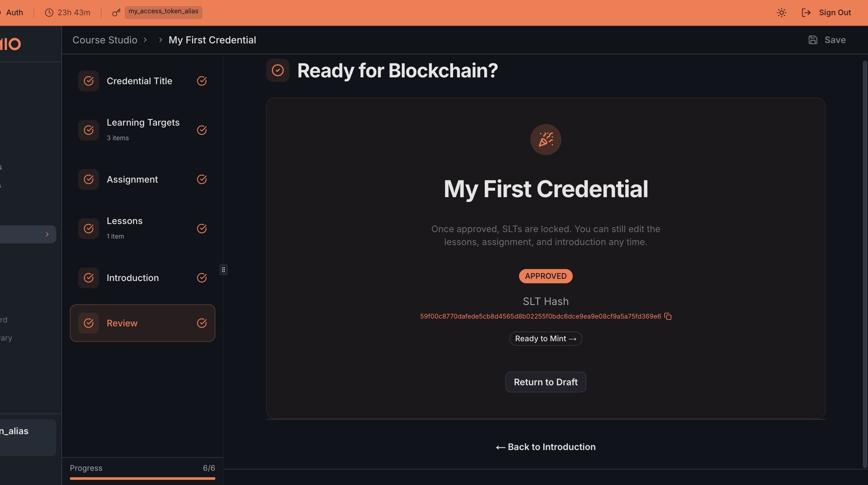
Task: Click the sign-out arrow icon
Action: (x=806, y=13)
